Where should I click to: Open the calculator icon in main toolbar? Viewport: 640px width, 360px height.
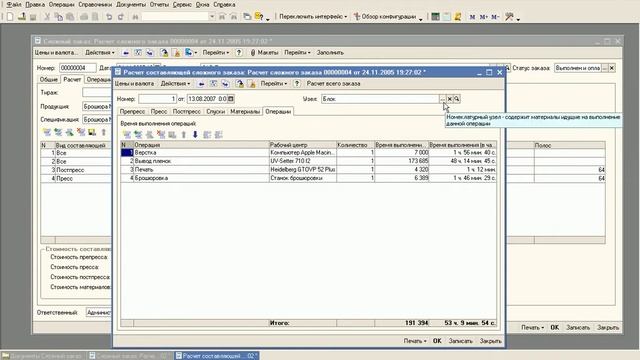tap(436, 17)
